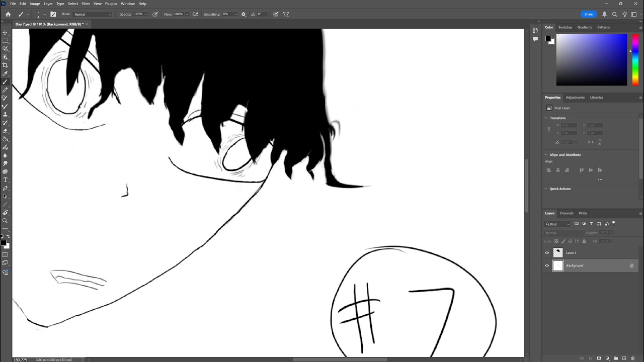Open the Filter menu
The image size is (644, 362).
[x=86, y=4]
